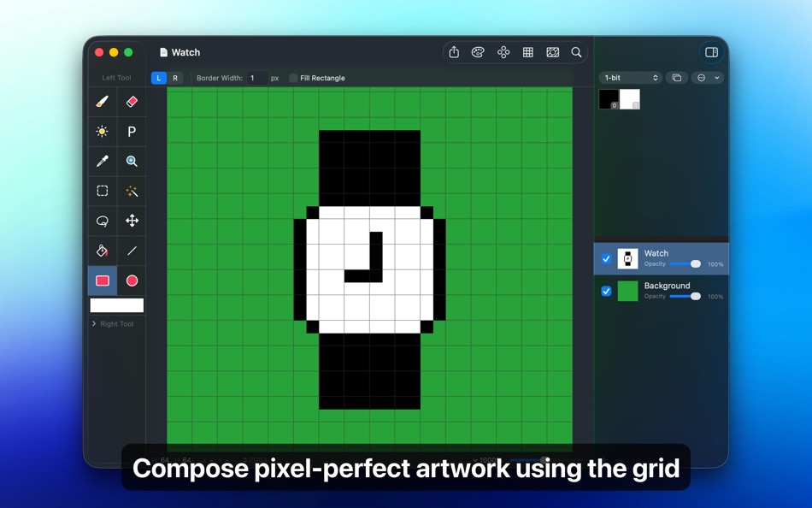Toggle visibility of the Watch layer

click(606, 258)
